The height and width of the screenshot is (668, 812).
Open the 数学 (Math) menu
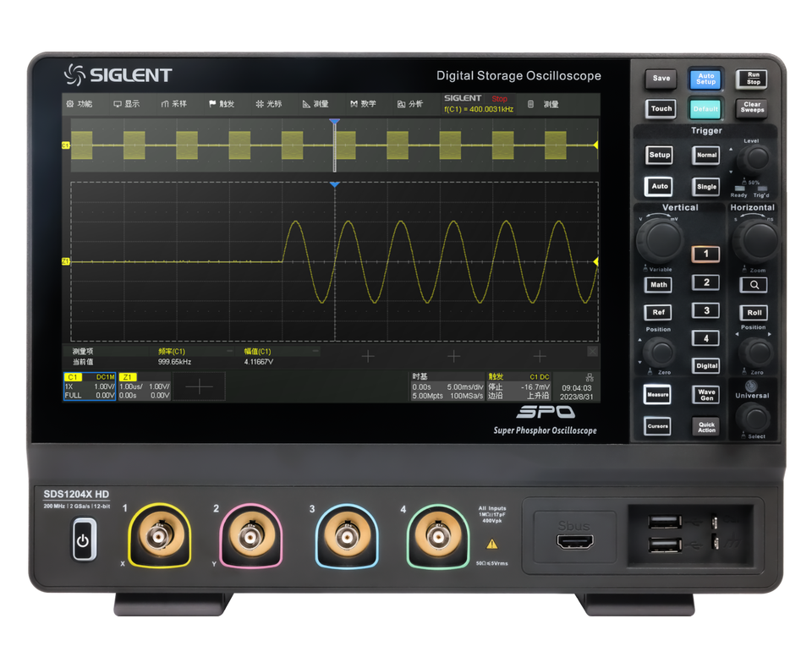click(x=363, y=104)
